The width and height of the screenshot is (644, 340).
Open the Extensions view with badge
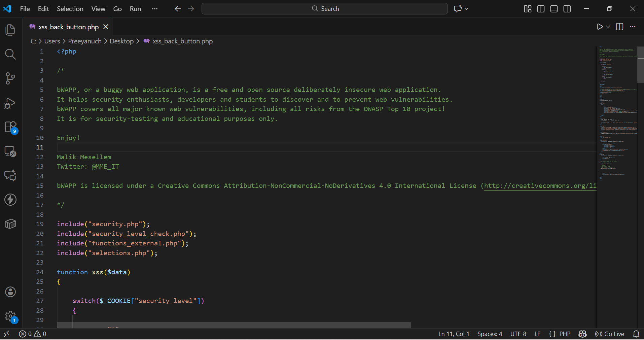pyautogui.click(x=10, y=127)
